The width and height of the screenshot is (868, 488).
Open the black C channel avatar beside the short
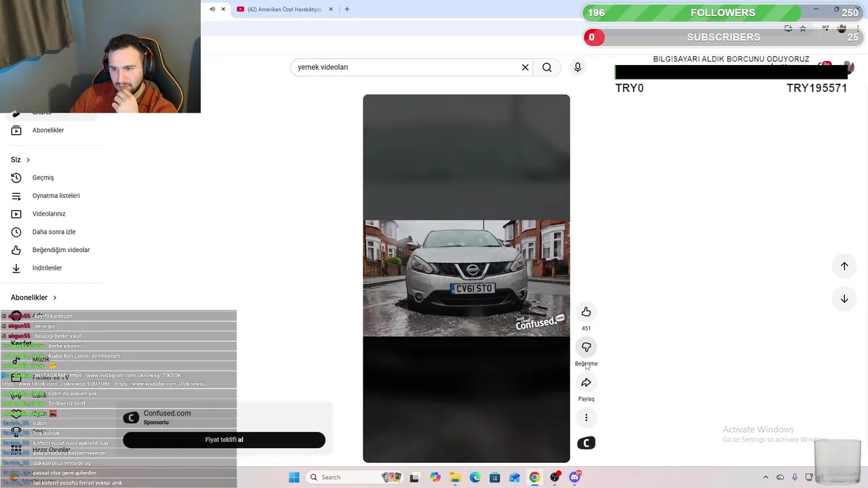(586, 443)
